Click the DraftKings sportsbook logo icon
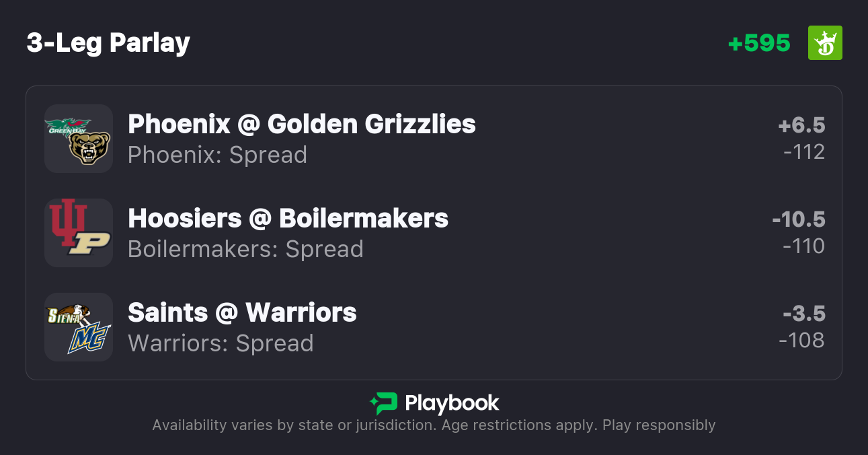Viewport: 868px width, 455px height. 825,43
